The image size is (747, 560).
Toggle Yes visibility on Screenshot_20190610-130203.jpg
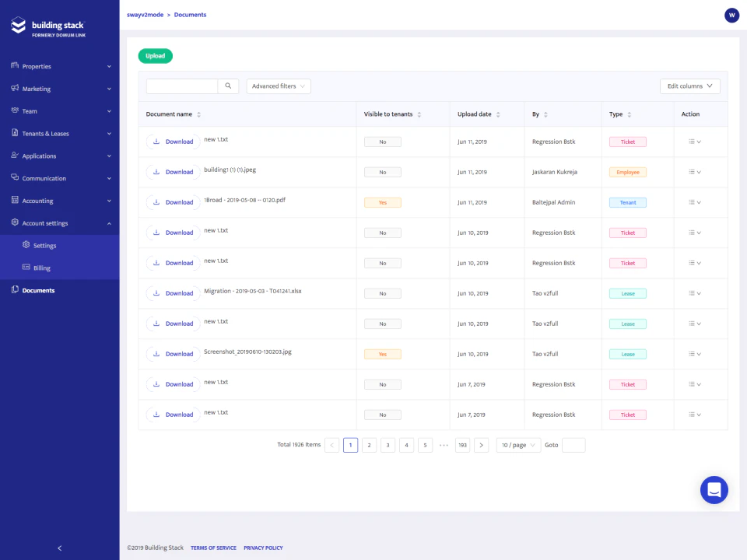(x=382, y=354)
